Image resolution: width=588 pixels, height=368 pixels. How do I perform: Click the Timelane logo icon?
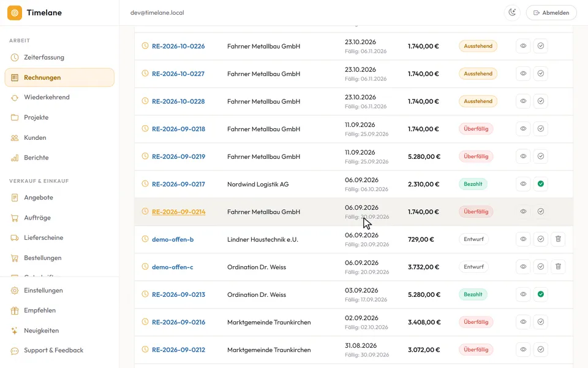[15, 13]
